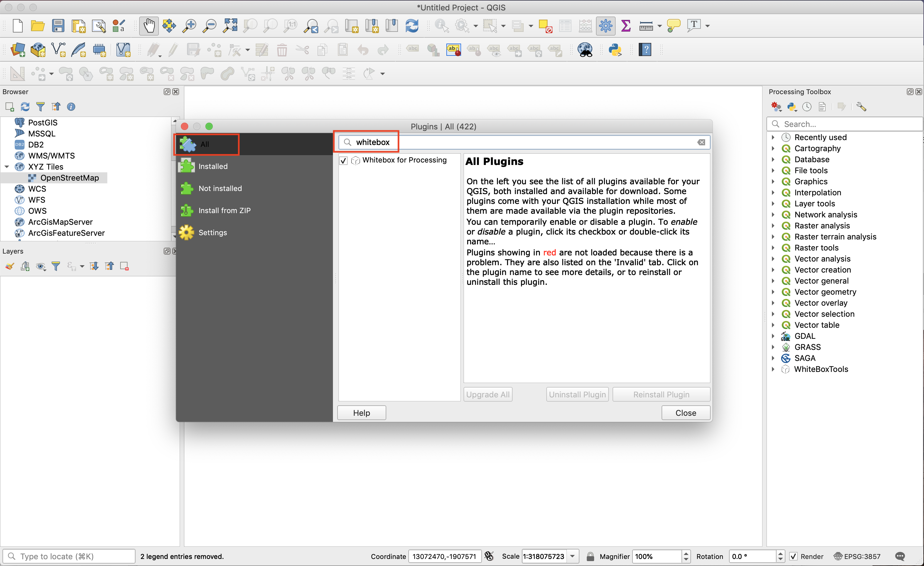Open log messages speech bubble icon
The width and height of the screenshot is (924, 566).
click(900, 556)
